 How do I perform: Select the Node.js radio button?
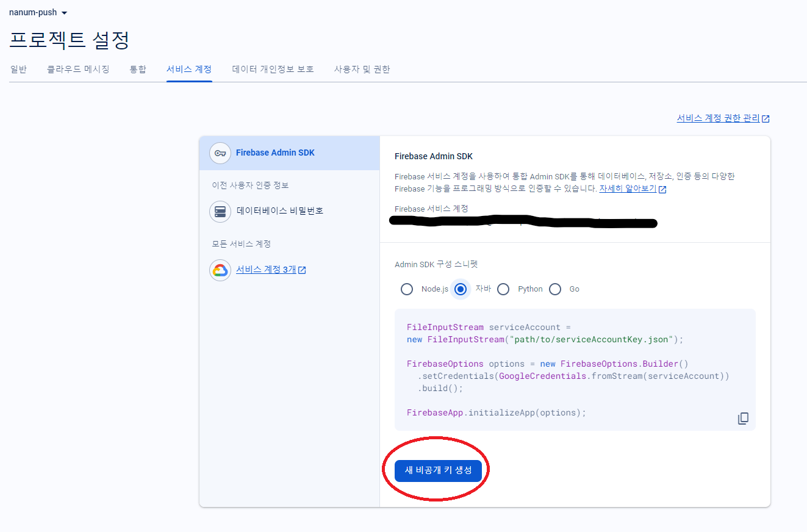[407, 289]
